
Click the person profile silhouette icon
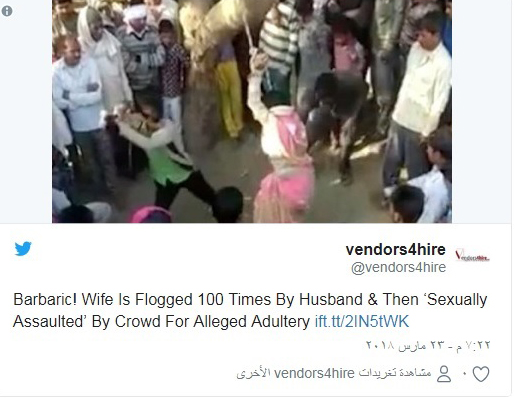[444, 374]
